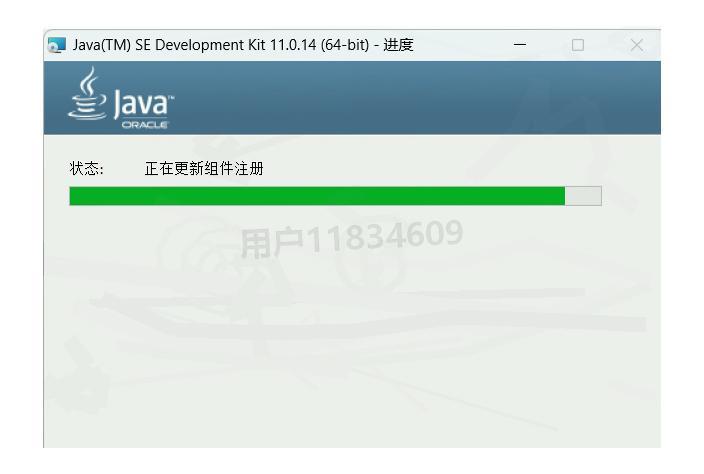704x474 pixels.
Task: Click the green installation progress bar
Action: click(x=335, y=196)
